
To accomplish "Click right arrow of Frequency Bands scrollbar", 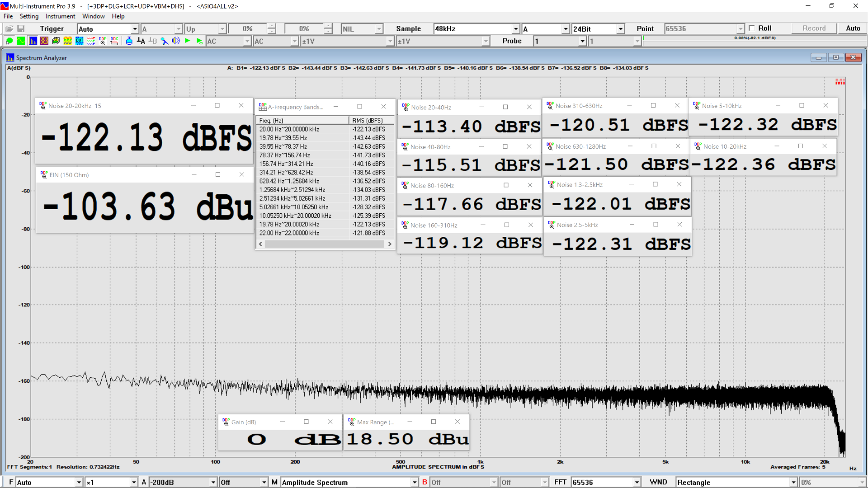I will [390, 244].
